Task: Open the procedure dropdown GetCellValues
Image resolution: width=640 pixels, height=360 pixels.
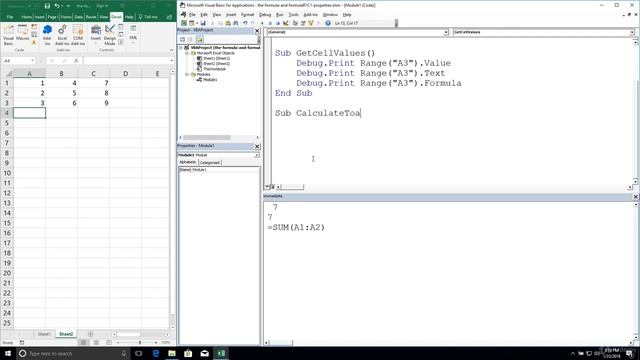Action: click(632, 32)
